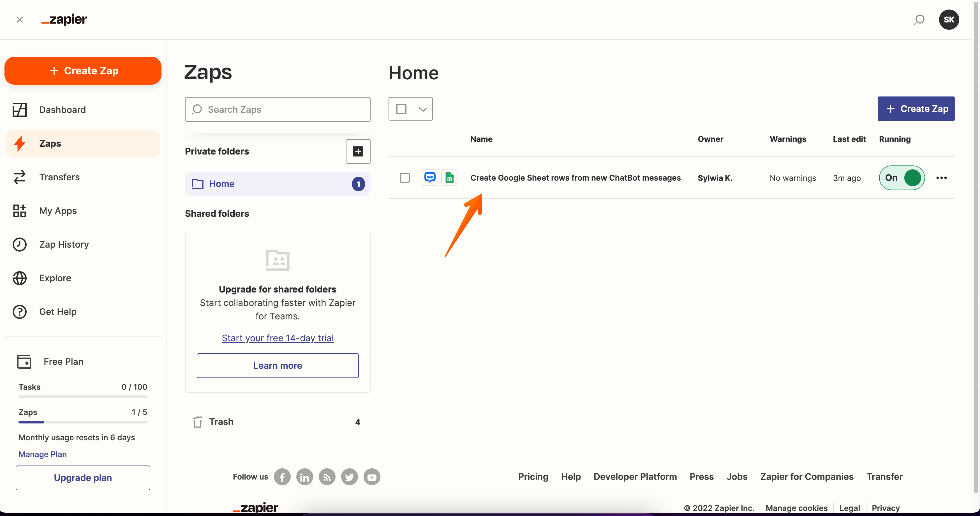Open Zapier's RSS feed icon
The image size is (980, 516).
327,477
